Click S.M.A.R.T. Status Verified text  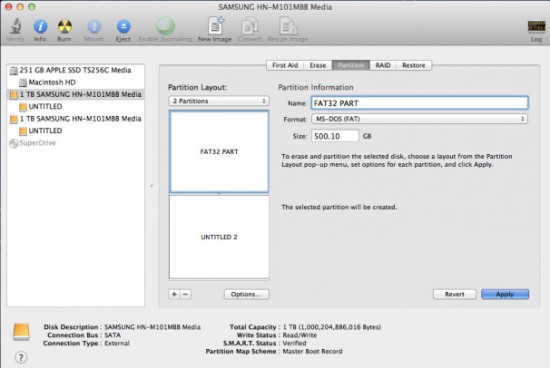294,343
